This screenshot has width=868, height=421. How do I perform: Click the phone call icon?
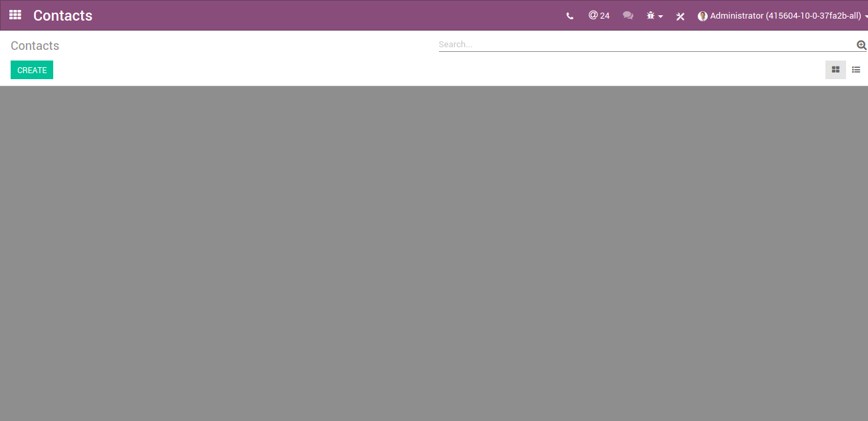(569, 15)
